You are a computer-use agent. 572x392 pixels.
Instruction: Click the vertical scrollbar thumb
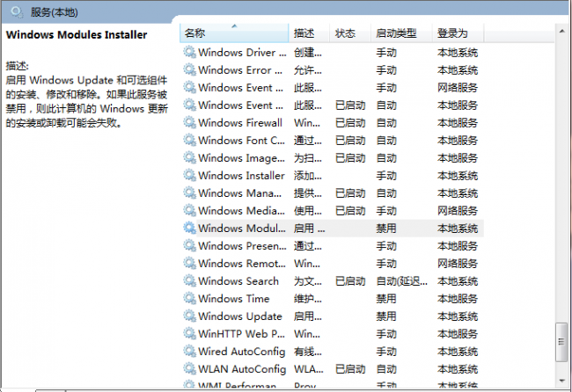pyautogui.click(x=561, y=342)
